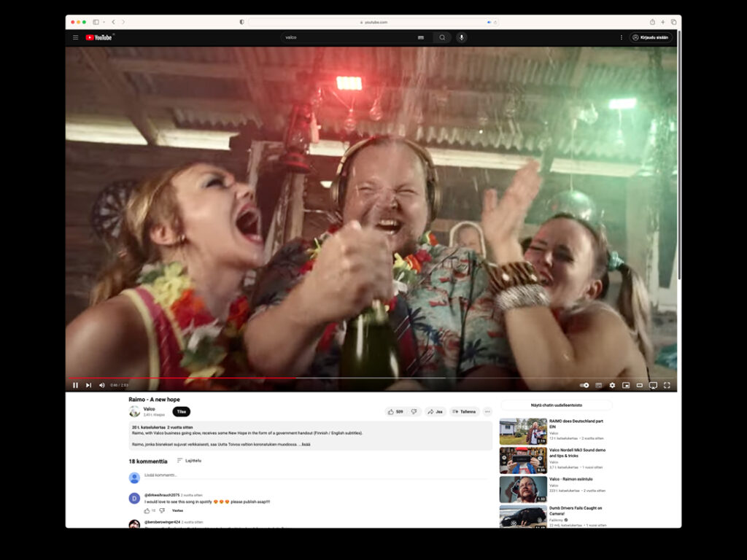The image size is (747, 560).
Task: Open the Valco channel avatar
Action: pyautogui.click(x=134, y=411)
